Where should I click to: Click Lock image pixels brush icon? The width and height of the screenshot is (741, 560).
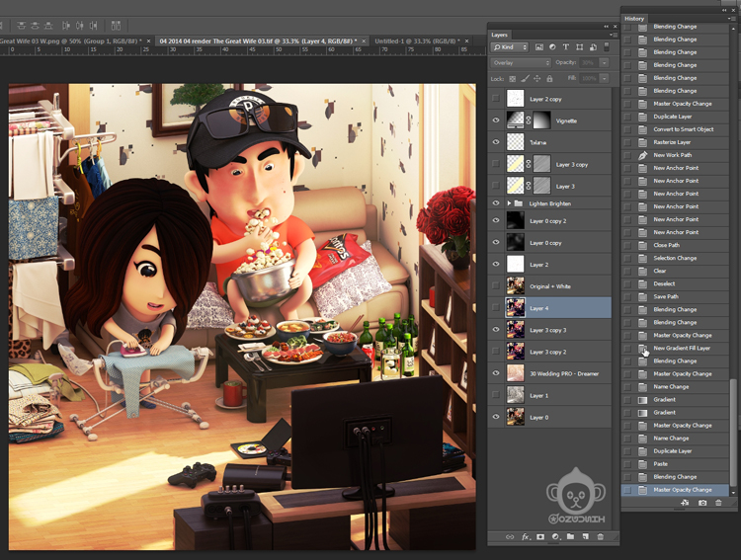[525, 78]
